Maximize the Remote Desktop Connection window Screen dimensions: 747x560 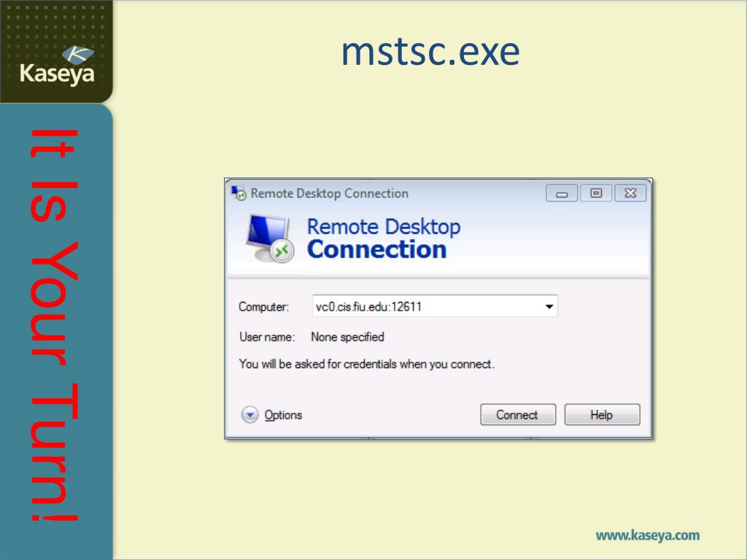[596, 192]
